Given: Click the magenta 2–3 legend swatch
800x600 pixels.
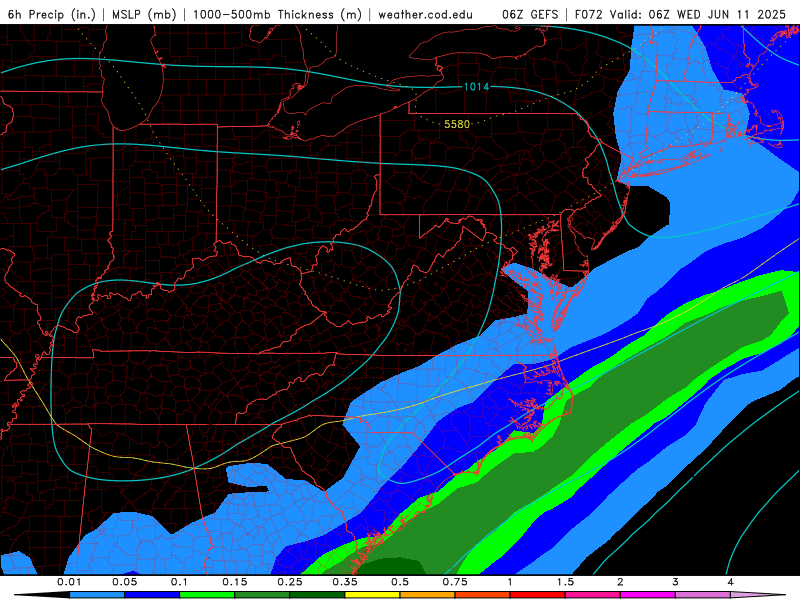Looking at the screenshot, I should [648, 595].
